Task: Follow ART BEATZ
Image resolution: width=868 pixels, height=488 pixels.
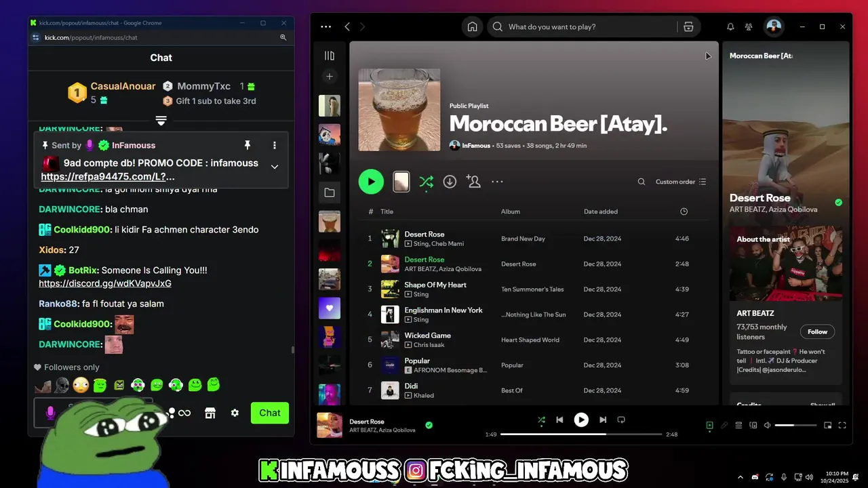Action: [817, 331]
